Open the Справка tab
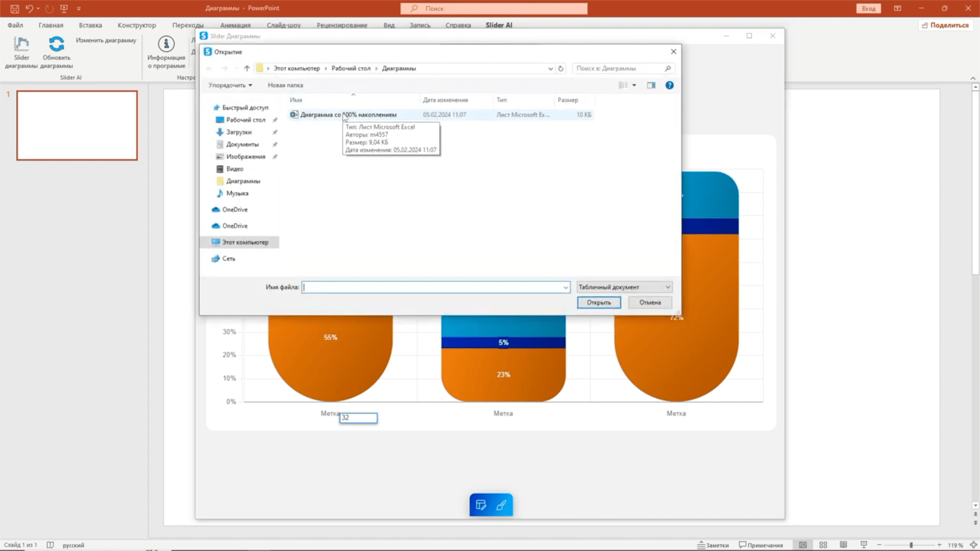980x551 pixels. [x=458, y=25]
